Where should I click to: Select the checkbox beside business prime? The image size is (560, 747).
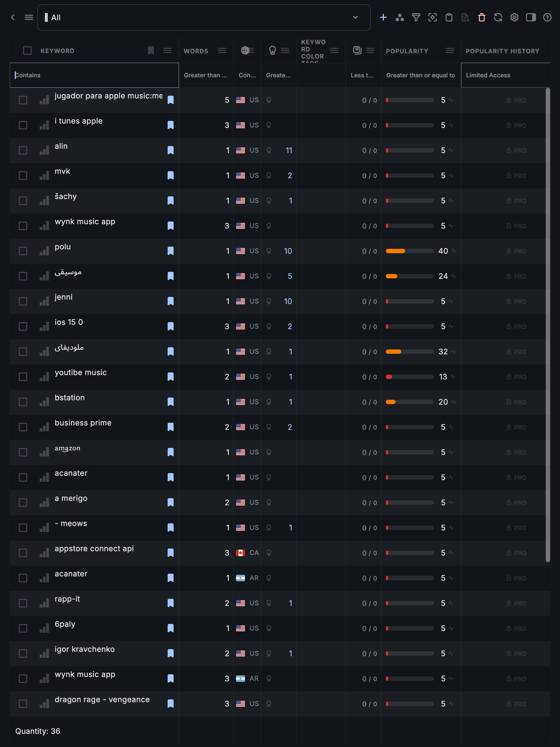[x=23, y=427]
